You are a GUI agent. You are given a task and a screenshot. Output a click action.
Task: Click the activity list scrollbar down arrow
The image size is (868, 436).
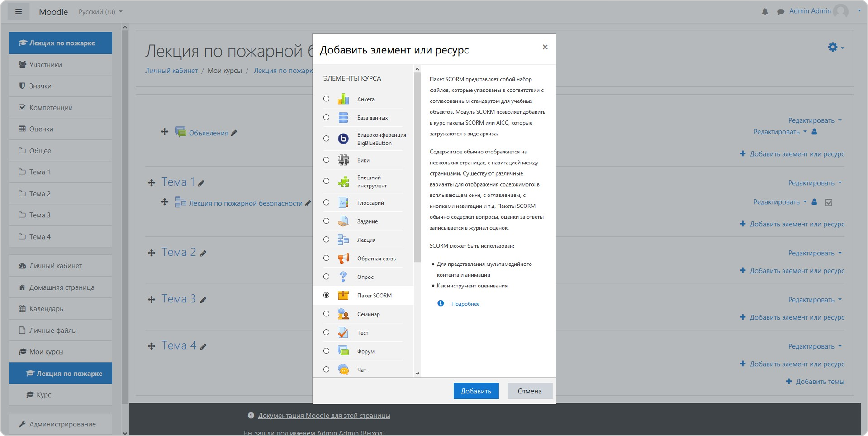pos(417,374)
